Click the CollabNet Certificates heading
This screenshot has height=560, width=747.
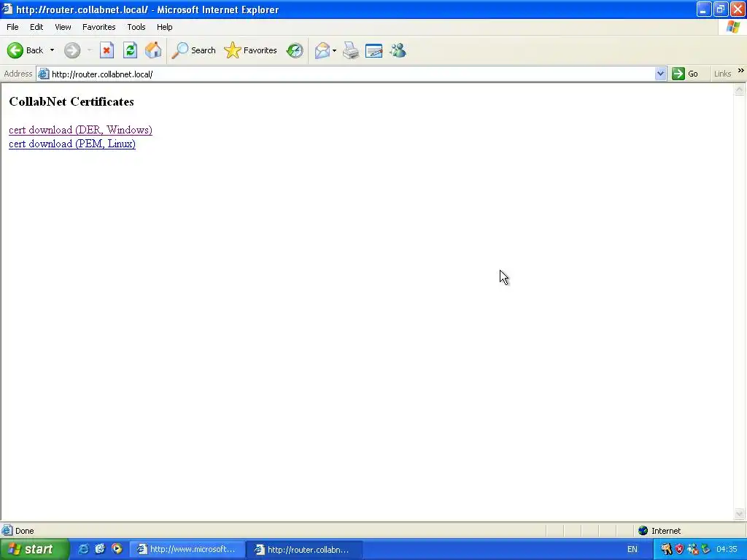coord(71,101)
